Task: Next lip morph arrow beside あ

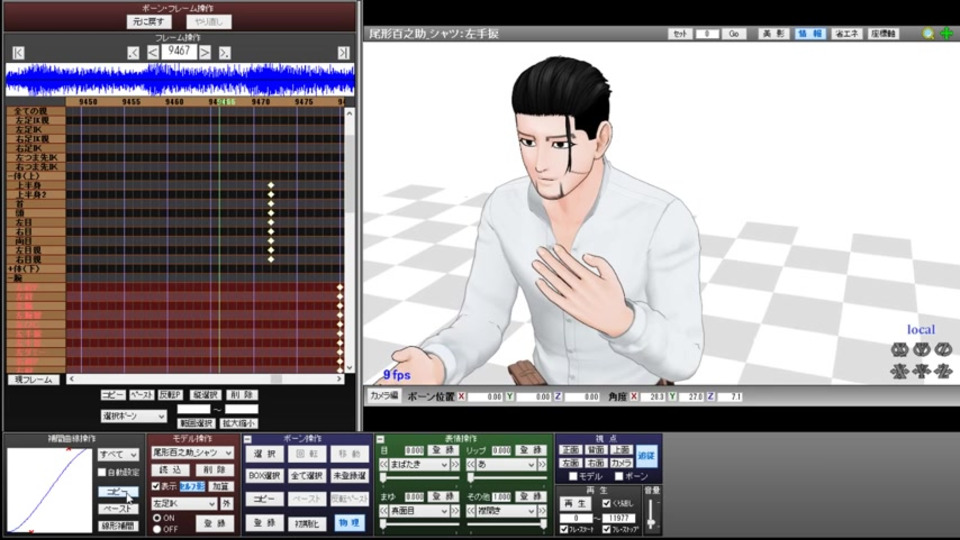Action: click(x=542, y=465)
